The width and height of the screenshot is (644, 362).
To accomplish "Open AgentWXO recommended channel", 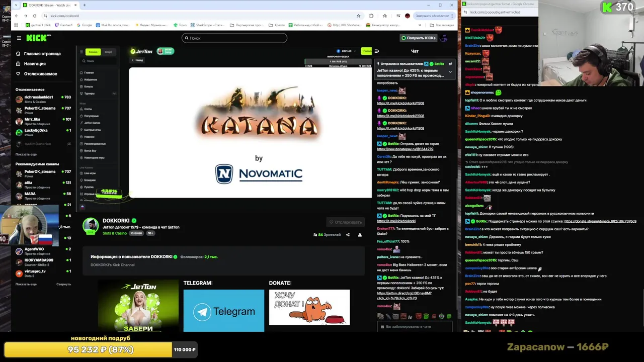I will coord(43,251).
